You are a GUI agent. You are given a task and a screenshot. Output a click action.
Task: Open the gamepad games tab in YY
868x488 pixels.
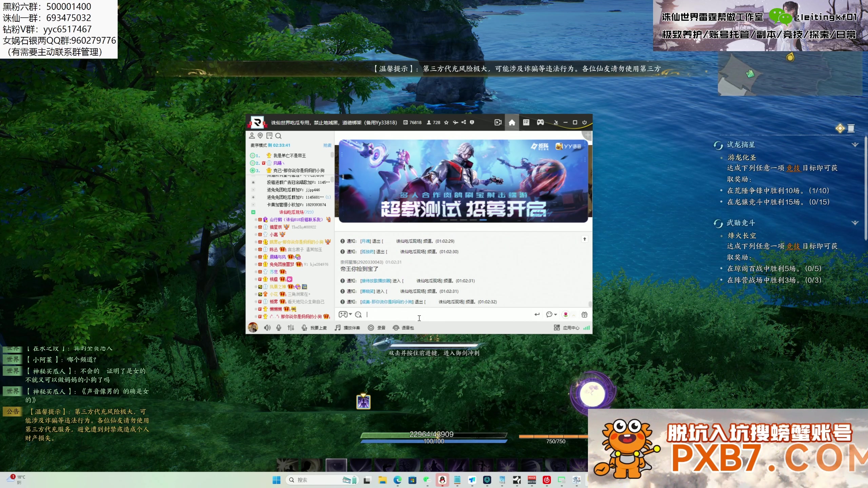pos(540,122)
